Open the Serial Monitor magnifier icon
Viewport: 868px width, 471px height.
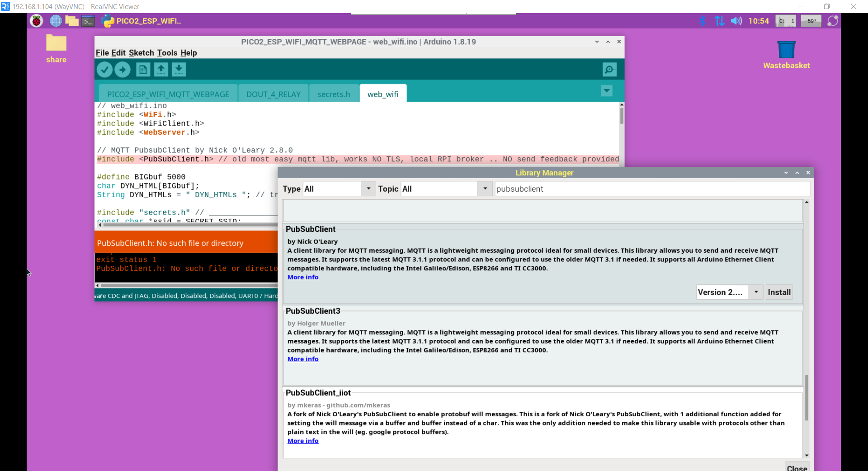click(x=609, y=70)
